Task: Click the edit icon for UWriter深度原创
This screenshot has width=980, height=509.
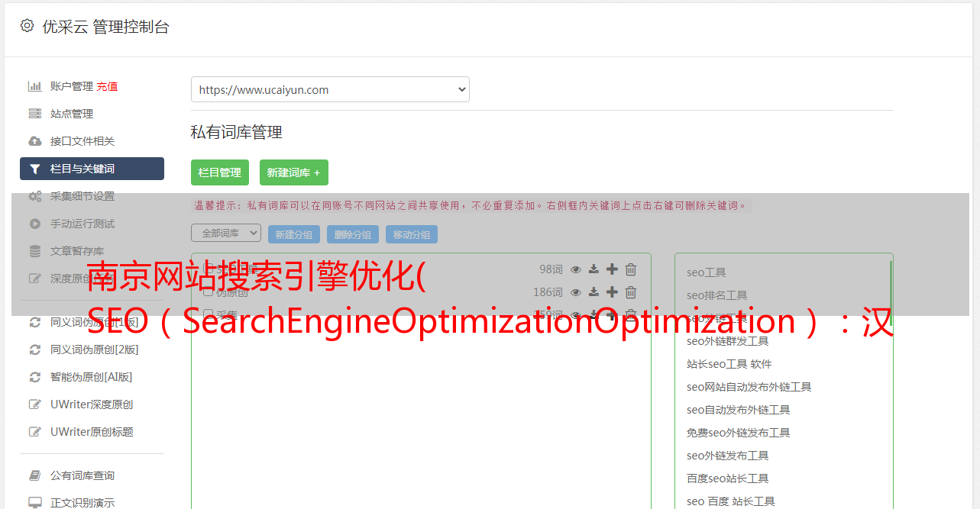Action: (35, 404)
